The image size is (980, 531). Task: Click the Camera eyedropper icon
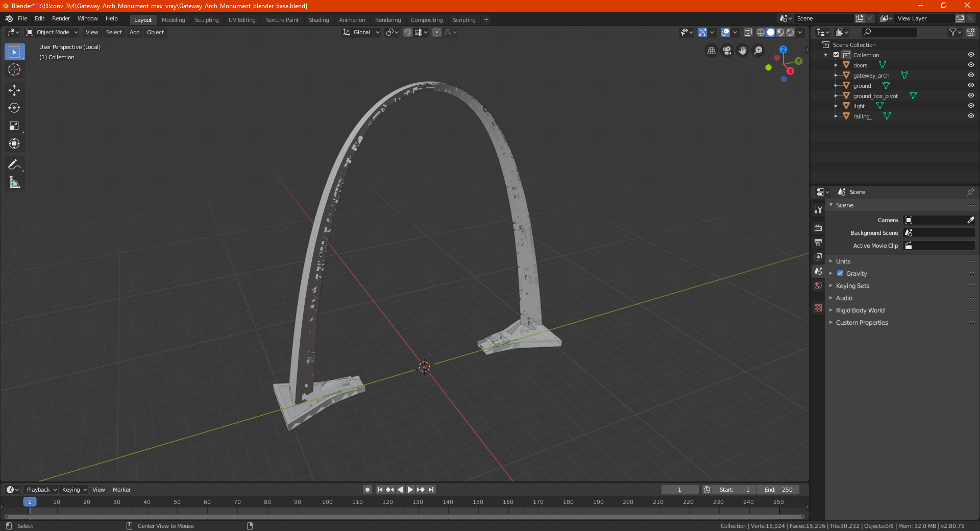tap(970, 220)
